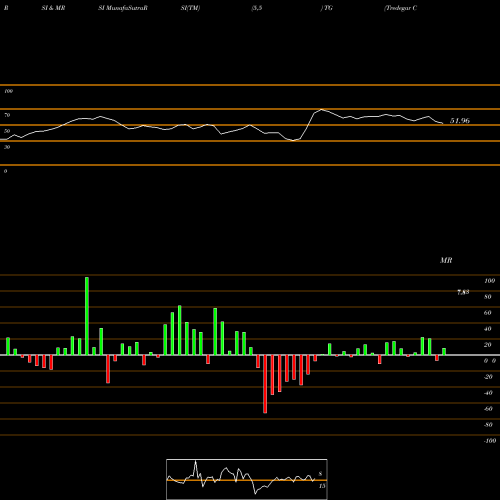Click the -20 label on MR axis
500x500 pixels.
(488, 377)
